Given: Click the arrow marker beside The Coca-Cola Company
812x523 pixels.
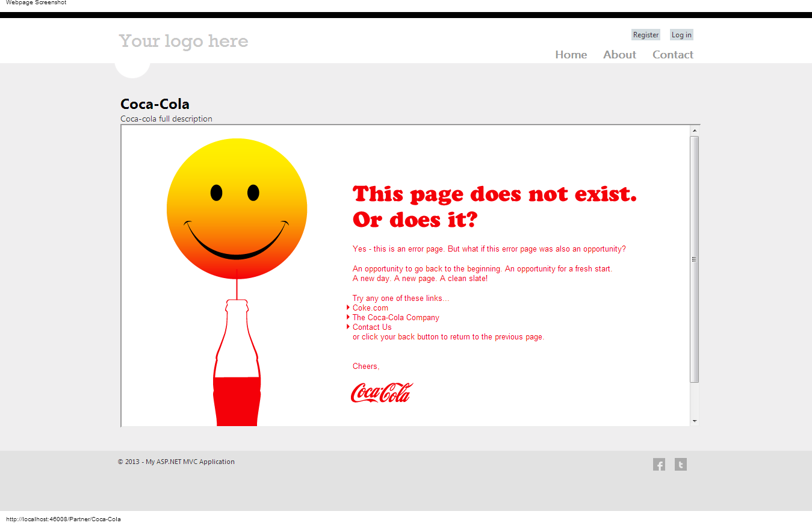Looking at the screenshot, I should click(348, 317).
